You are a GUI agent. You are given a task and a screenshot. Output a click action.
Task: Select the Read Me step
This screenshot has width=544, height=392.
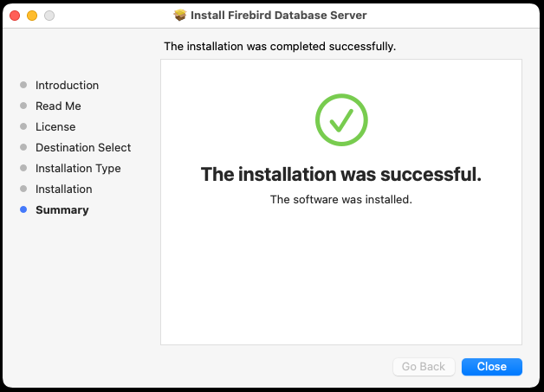click(x=58, y=106)
